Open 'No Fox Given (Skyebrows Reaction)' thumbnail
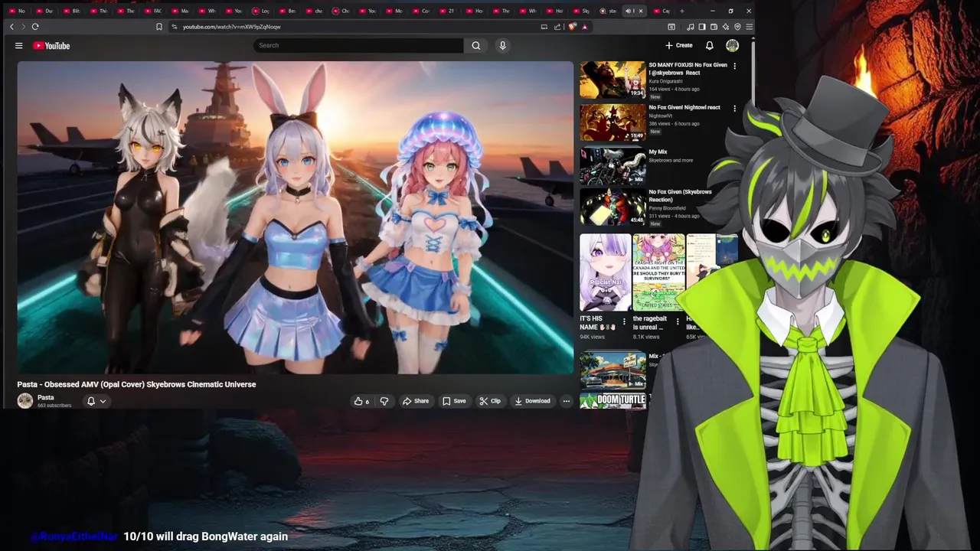The image size is (980, 551). (612, 207)
